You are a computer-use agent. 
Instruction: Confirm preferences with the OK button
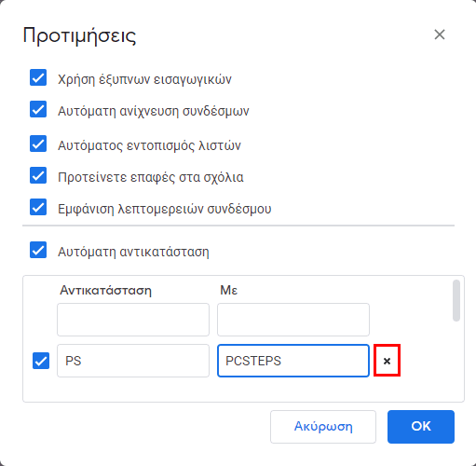coord(421,427)
